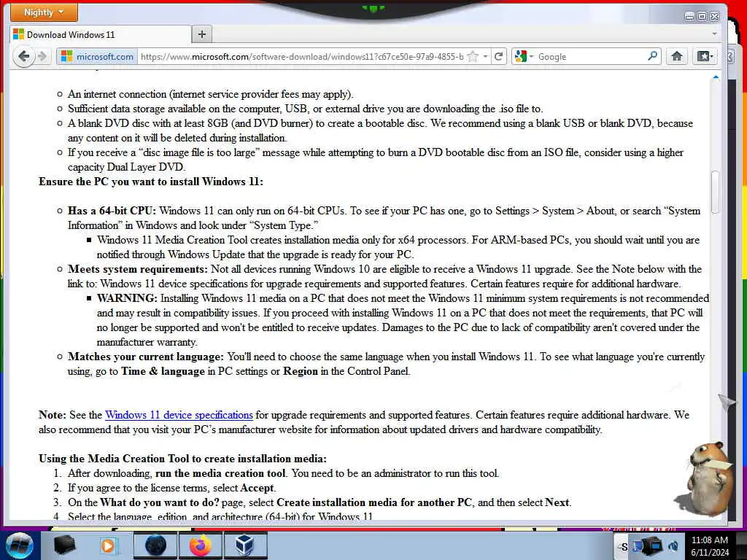Select the Download Windows 11 tab
747x560 pixels.
[100, 35]
